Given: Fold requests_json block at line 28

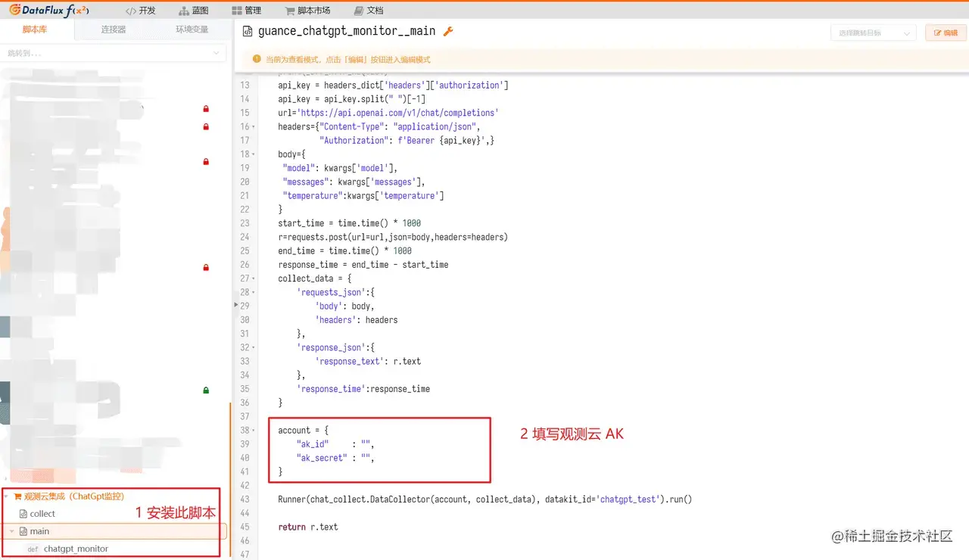Looking at the screenshot, I should tap(253, 292).
